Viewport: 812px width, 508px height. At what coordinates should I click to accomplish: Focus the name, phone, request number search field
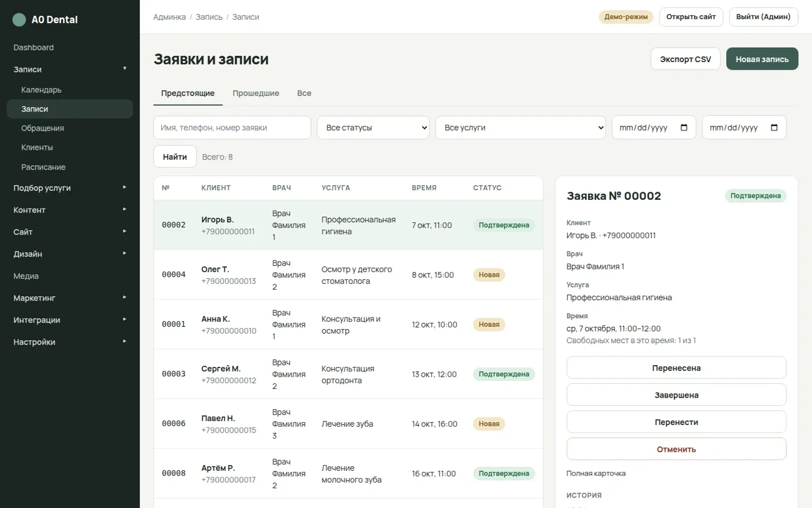(x=232, y=128)
